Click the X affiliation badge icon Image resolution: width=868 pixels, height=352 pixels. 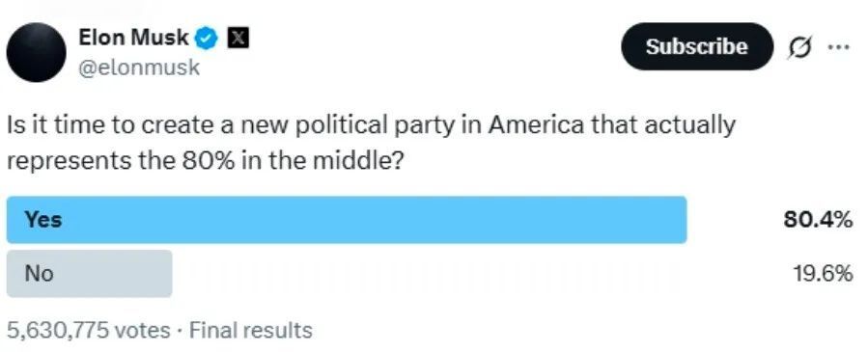238,39
